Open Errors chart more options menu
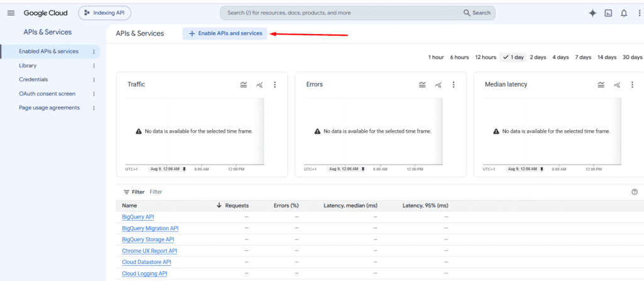 pos(453,85)
